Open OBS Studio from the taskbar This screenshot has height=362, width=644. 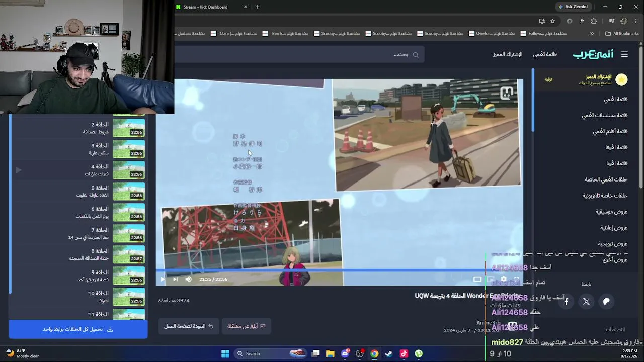pos(360,353)
